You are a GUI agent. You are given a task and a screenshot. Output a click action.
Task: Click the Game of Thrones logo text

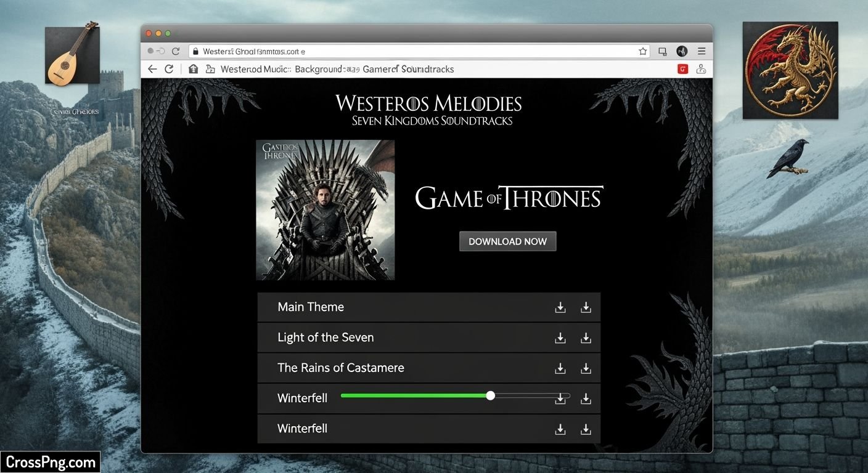(509, 198)
